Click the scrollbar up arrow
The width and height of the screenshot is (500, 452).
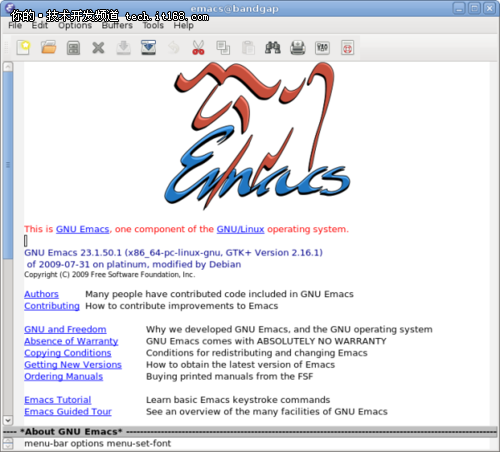(x=8, y=67)
